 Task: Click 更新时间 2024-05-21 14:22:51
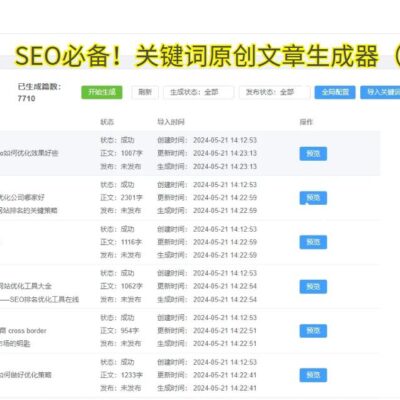tap(207, 331)
